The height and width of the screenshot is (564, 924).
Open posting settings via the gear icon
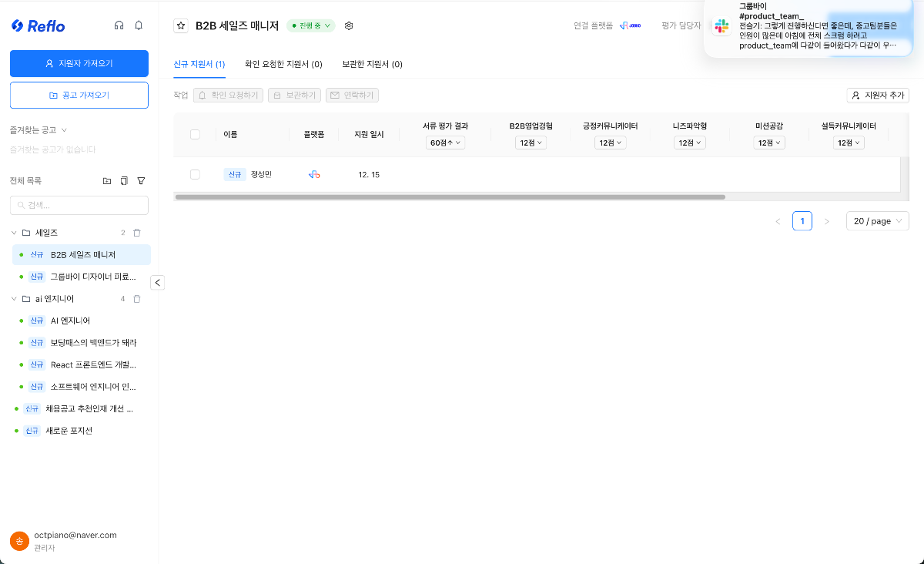[349, 25]
